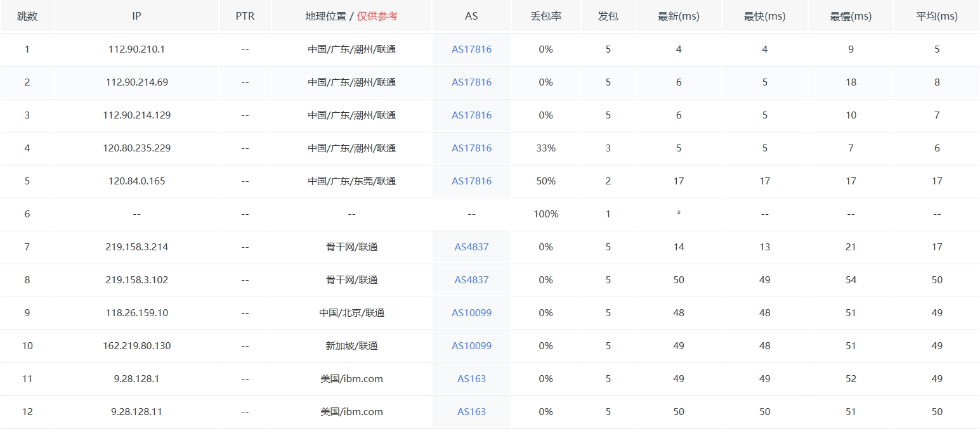Click 骨干网/联通 in the 219.158.3.102 row
980x429 pixels.
pyautogui.click(x=351, y=279)
